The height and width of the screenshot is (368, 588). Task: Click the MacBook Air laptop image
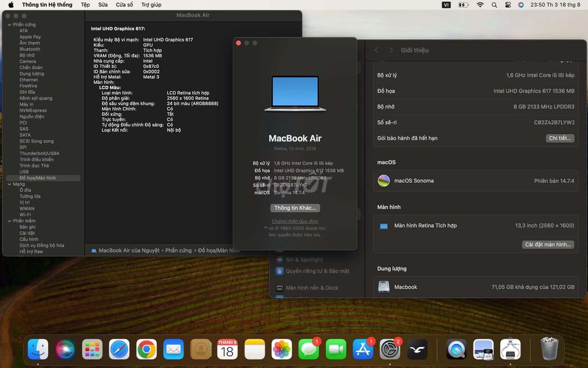[x=295, y=94]
